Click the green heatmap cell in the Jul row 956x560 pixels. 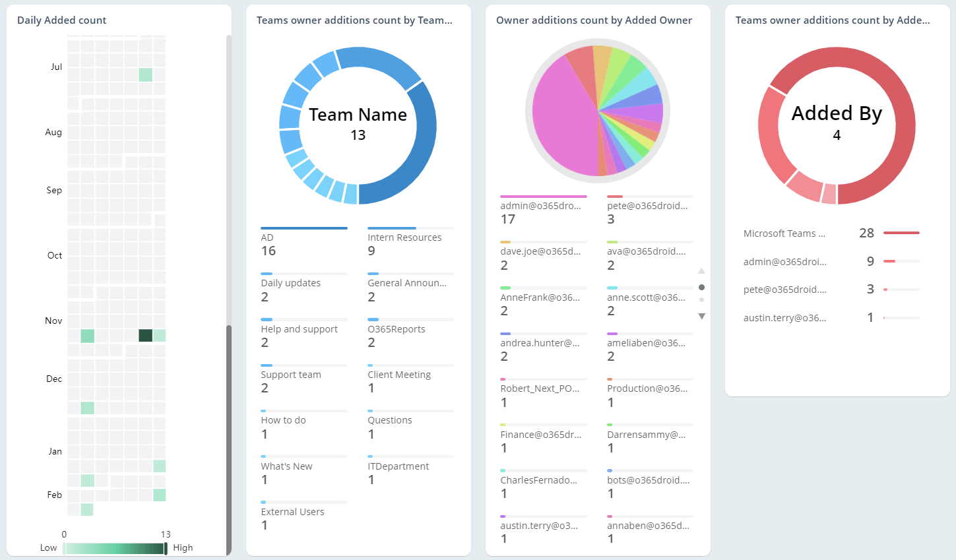click(145, 75)
